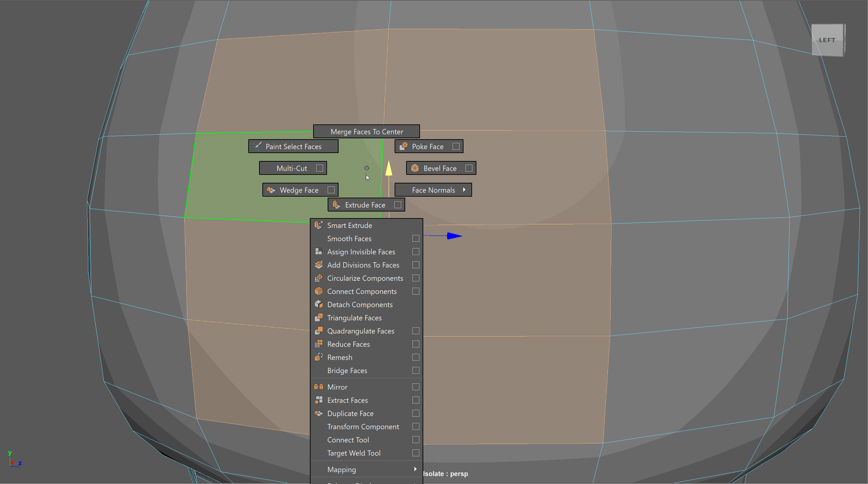The height and width of the screenshot is (484, 868).
Task: Click the LEFT view cube face
Action: pyautogui.click(x=826, y=40)
